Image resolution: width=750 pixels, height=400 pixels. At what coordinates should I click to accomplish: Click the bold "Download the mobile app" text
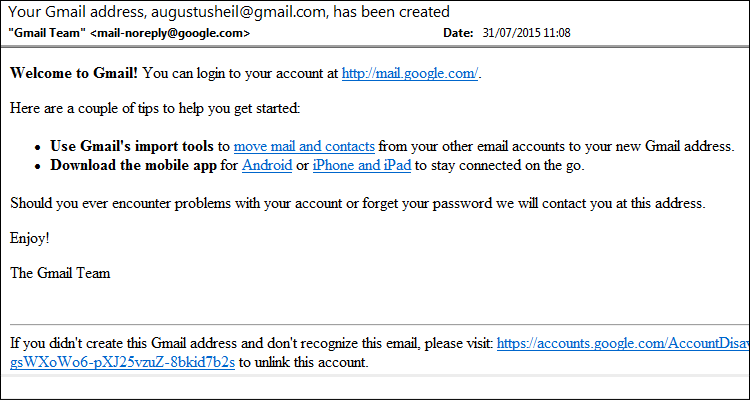(133, 166)
